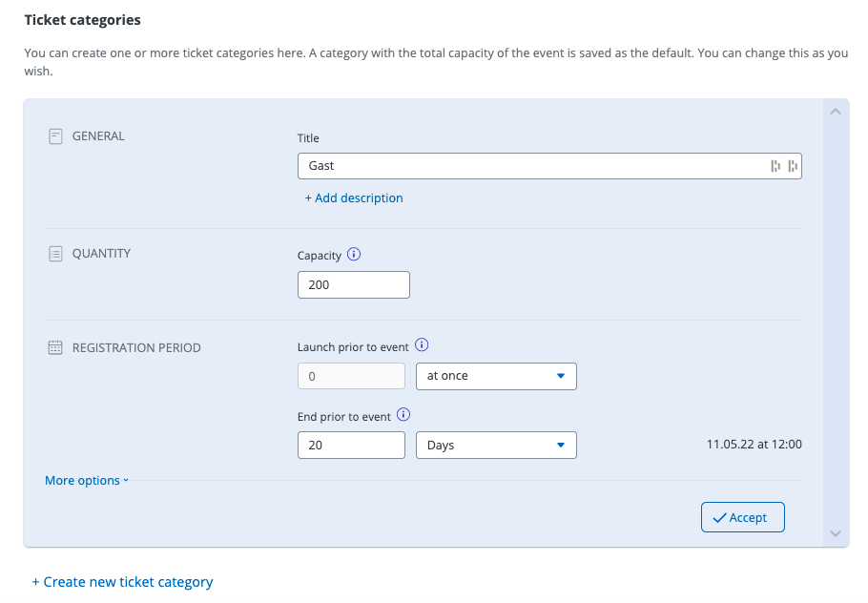
Task: Open the "at once" launch dropdown
Action: (x=496, y=376)
